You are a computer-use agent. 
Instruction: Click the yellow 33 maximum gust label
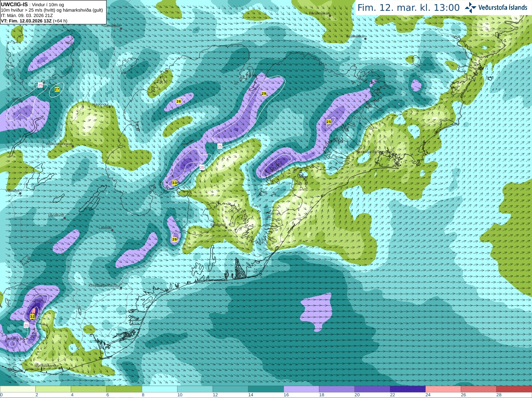(x=175, y=183)
